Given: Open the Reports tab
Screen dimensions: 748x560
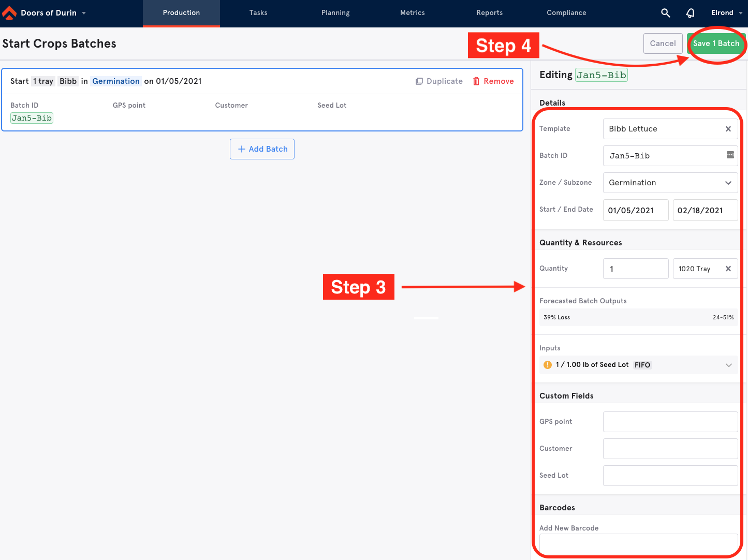Looking at the screenshot, I should point(490,13).
